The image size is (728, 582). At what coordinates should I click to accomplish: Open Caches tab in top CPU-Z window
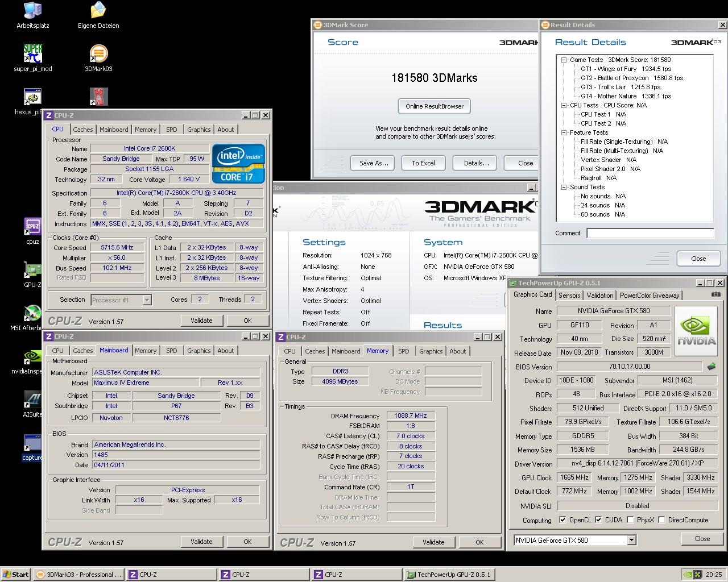(83, 130)
